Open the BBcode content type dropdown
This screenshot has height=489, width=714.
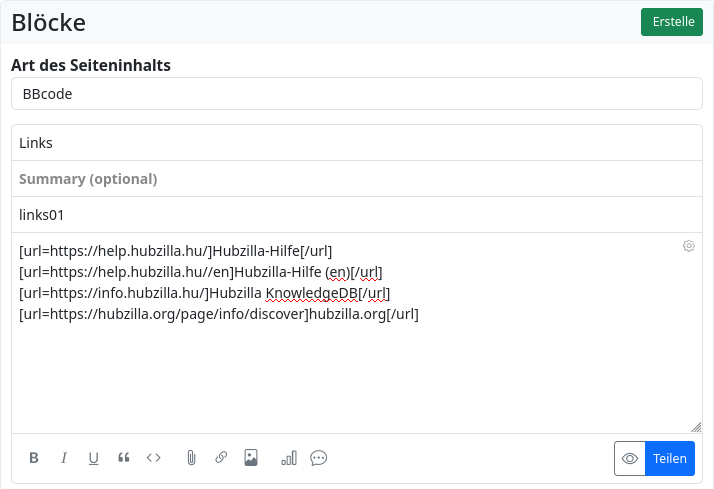point(357,94)
